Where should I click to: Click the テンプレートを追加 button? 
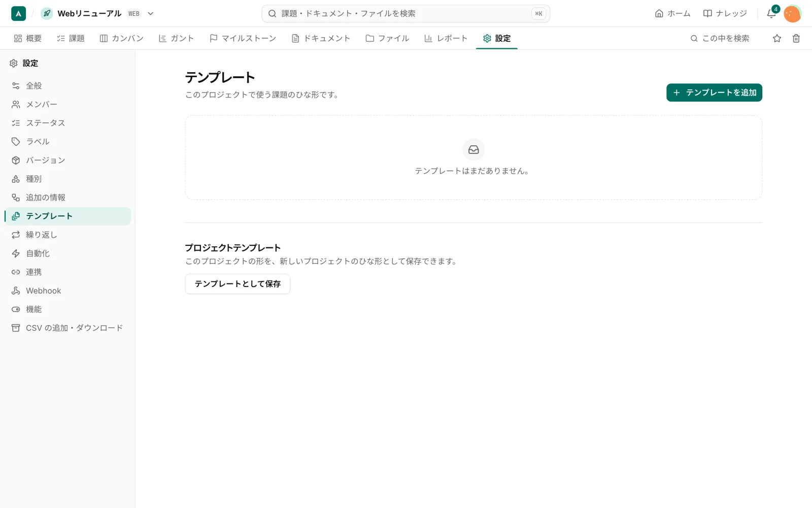[x=714, y=92]
